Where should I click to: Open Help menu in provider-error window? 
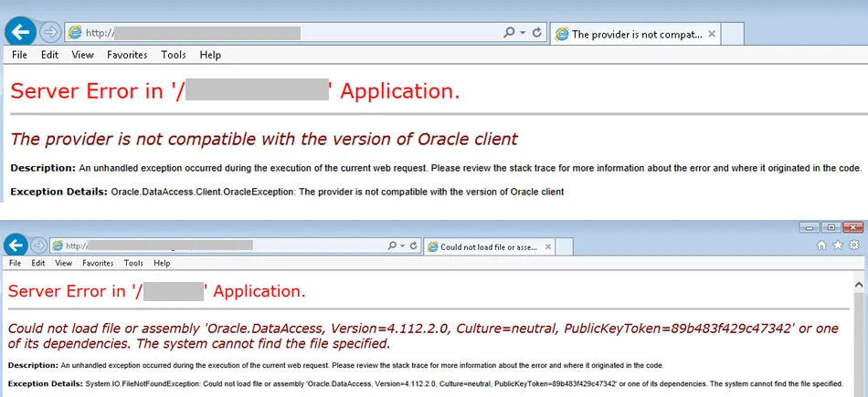[x=210, y=55]
